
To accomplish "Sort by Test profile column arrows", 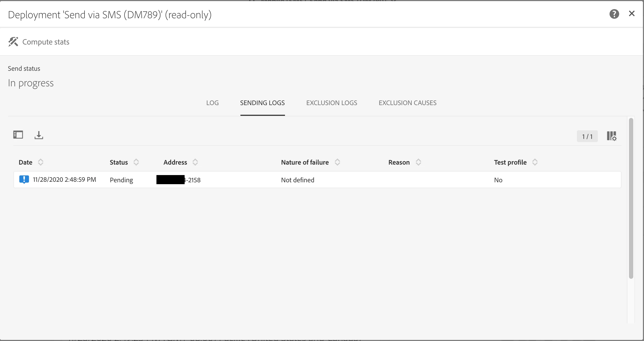I will coord(535,162).
